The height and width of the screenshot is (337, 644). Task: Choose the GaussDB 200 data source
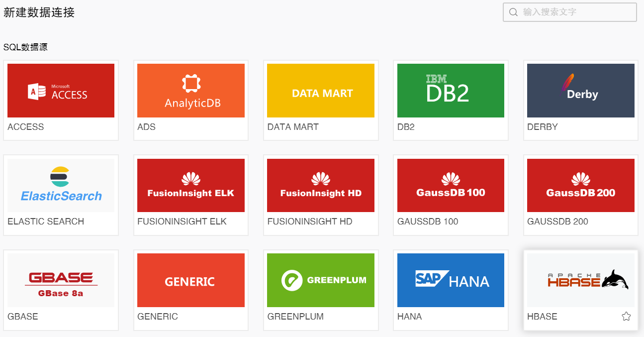580,185
